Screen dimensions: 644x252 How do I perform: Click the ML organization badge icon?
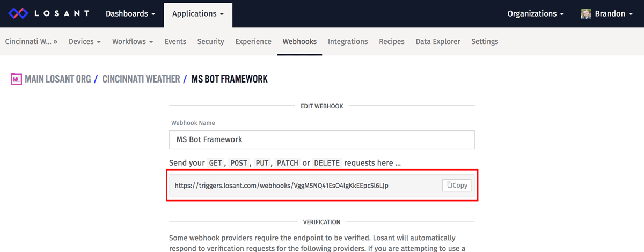(x=16, y=79)
